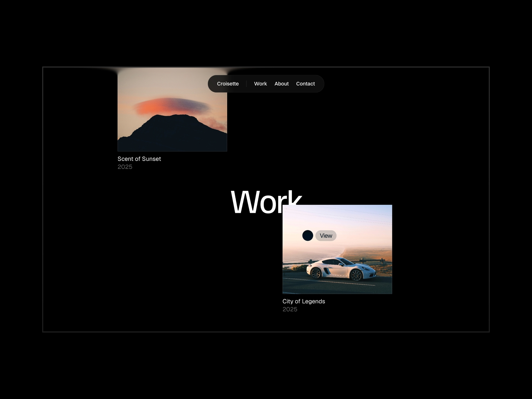Select the 2025 year under City of Legends
The image size is (532, 399).
pos(290,309)
